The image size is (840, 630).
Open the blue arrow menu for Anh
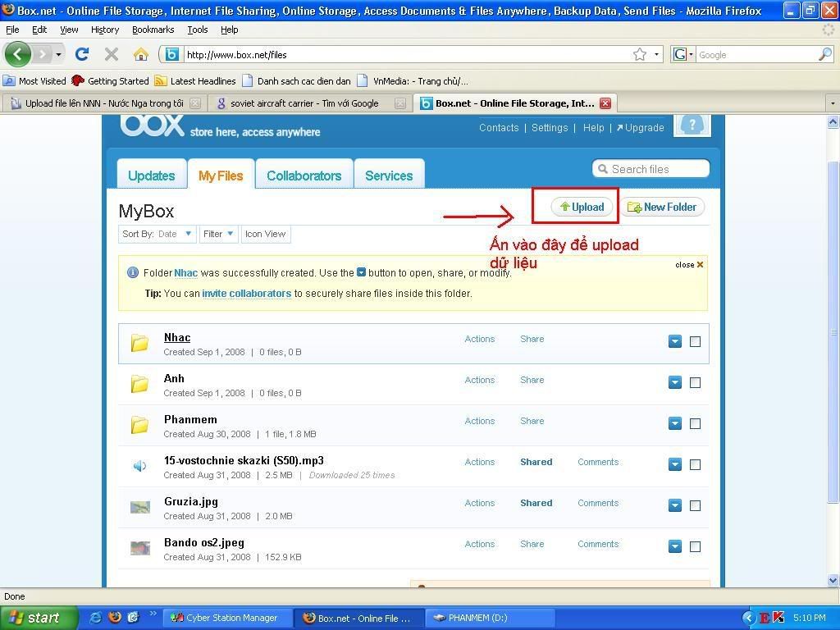click(x=674, y=382)
